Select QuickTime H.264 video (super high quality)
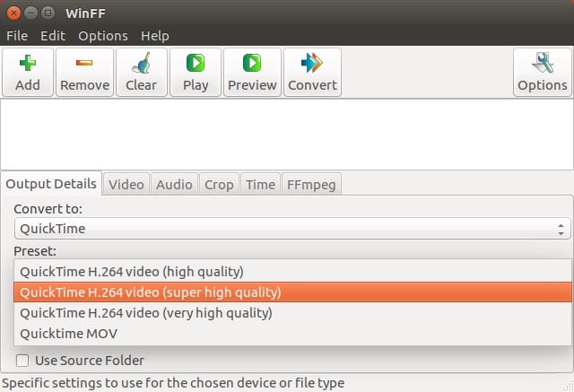Viewport: 574px width, 392px height. (292, 292)
